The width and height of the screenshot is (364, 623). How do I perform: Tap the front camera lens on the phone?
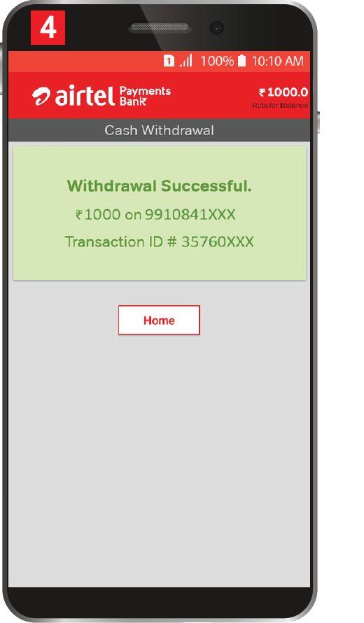[x=216, y=28]
